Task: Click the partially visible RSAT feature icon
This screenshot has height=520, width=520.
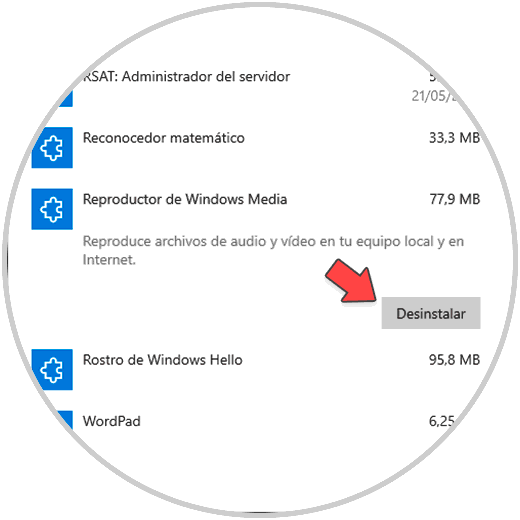Action: (x=65, y=100)
